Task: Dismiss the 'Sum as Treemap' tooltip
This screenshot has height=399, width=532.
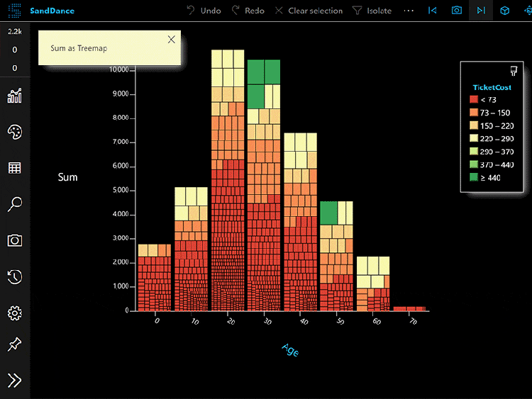Action: pyautogui.click(x=171, y=40)
